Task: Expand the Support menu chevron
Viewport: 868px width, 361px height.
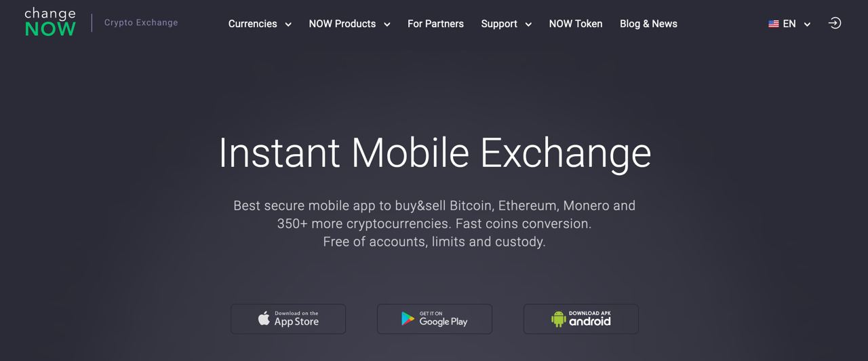Action: [x=528, y=24]
